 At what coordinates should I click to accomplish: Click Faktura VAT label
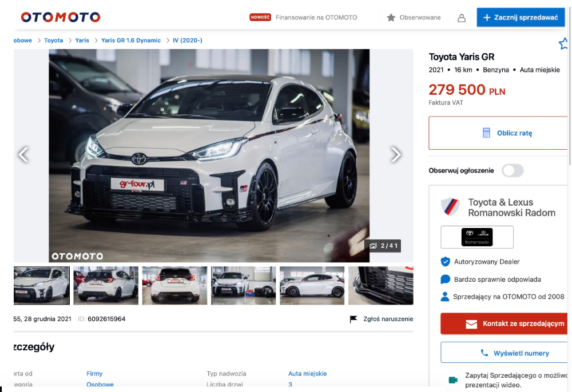click(x=446, y=103)
